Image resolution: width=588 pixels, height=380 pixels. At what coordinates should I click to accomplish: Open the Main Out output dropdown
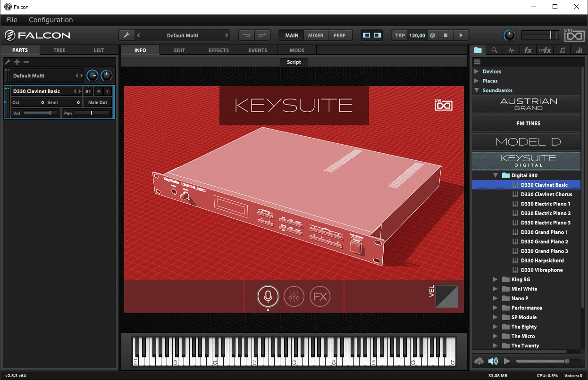point(98,102)
